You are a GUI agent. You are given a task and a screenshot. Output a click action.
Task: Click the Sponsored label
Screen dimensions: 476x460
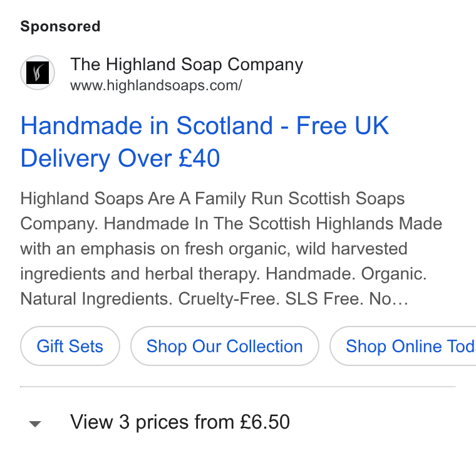pos(60,26)
